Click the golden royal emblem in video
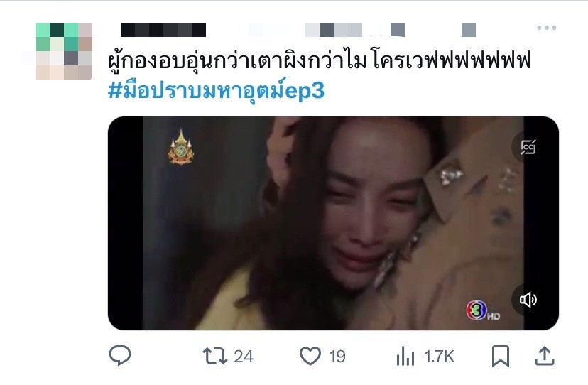The height and width of the screenshot is (385, 588). coord(181,147)
